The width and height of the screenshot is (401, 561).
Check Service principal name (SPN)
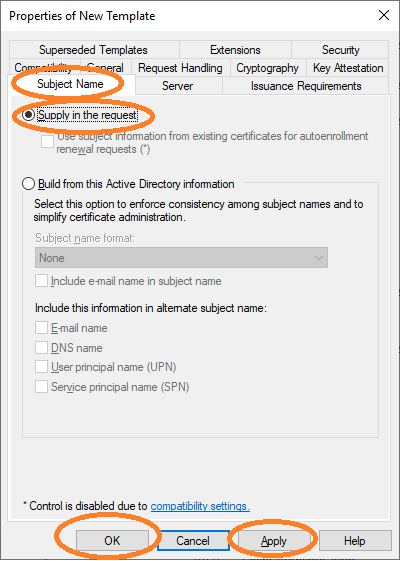(x=41, y=387)
